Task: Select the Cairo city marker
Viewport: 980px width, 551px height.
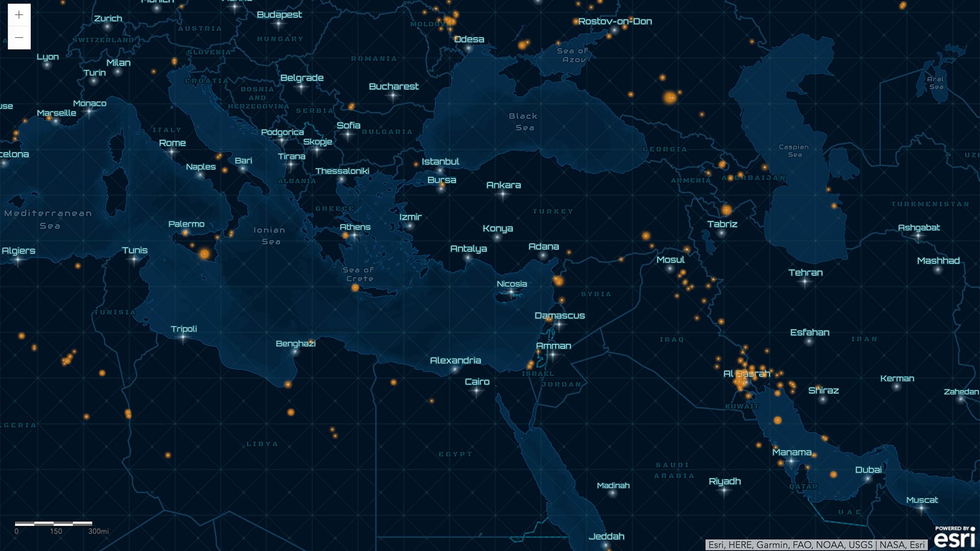Action: click(x=477, y=391)
